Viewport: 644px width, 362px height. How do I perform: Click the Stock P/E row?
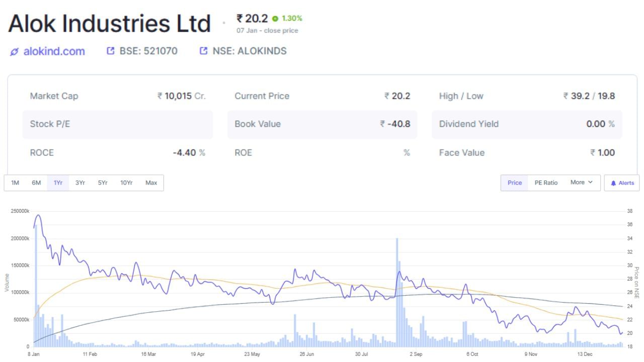coord(118,124)
